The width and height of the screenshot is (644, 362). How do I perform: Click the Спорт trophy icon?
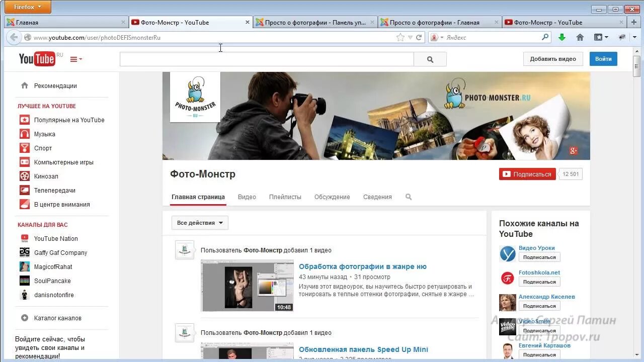[x=25, y=148]
